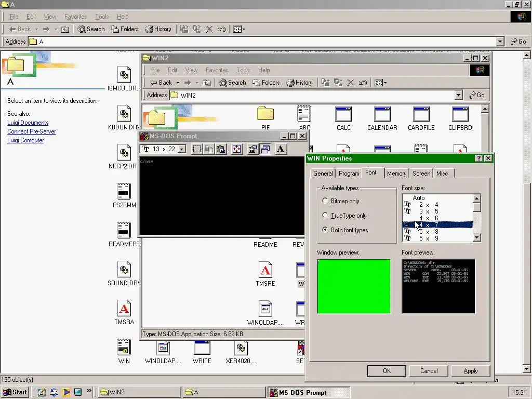Switch to the WIN2 taskbar button
This screenshot has width=532, height=399.
[x=139, y=392]
